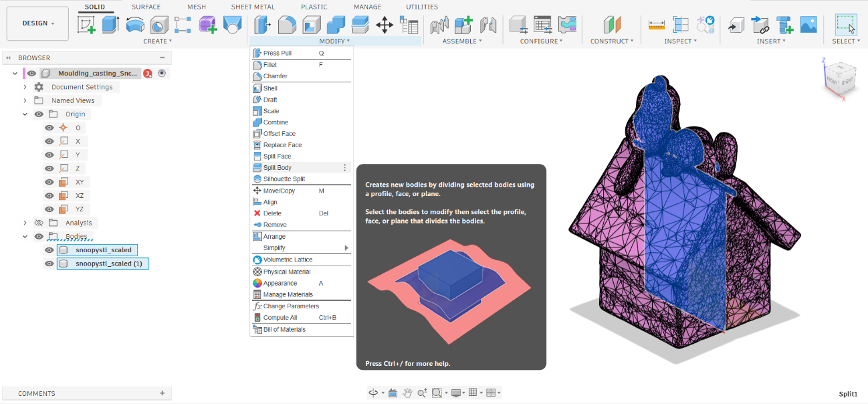Add a comment with the plus button
The height and width of the screenshot is (404, 868).
162,393
